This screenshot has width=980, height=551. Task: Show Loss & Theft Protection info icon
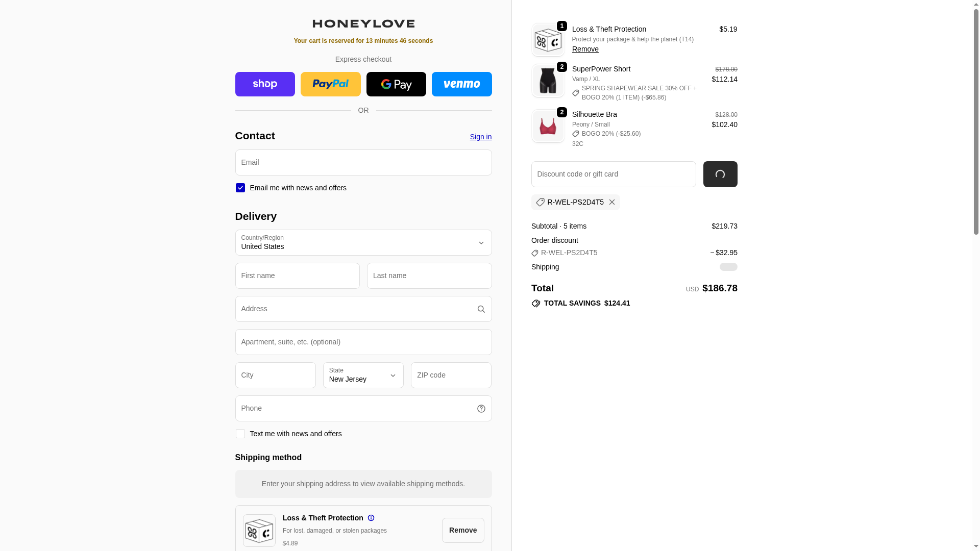371,518
